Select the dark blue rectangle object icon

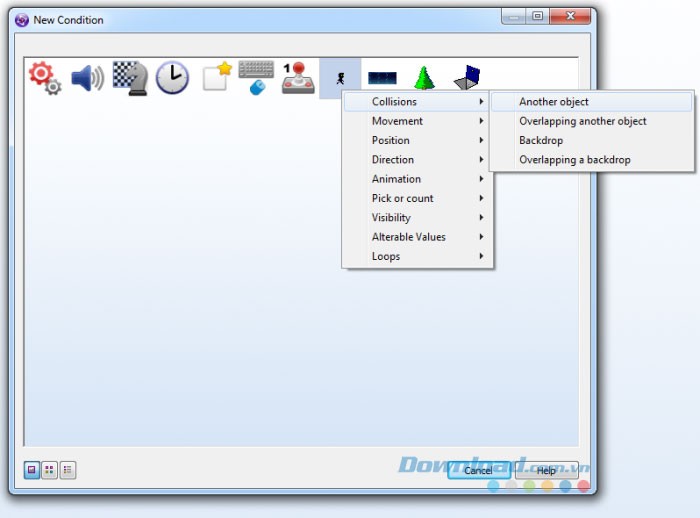coord(382,78)
